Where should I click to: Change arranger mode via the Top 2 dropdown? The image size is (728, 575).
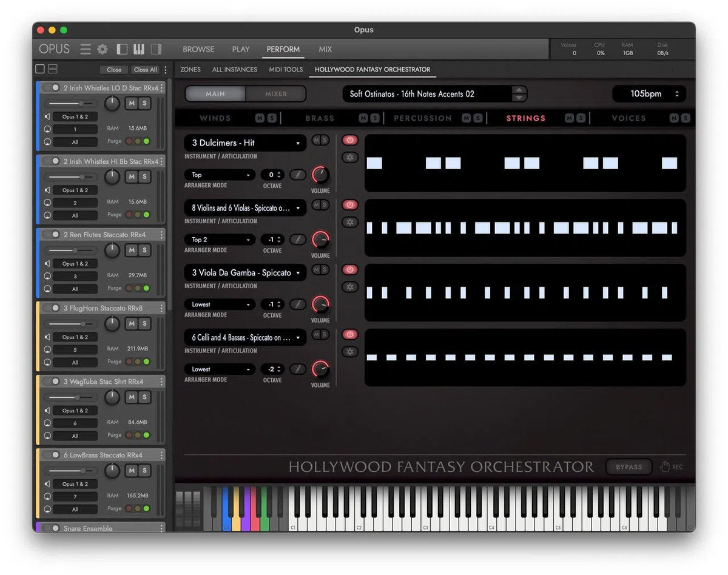point(219,239)
